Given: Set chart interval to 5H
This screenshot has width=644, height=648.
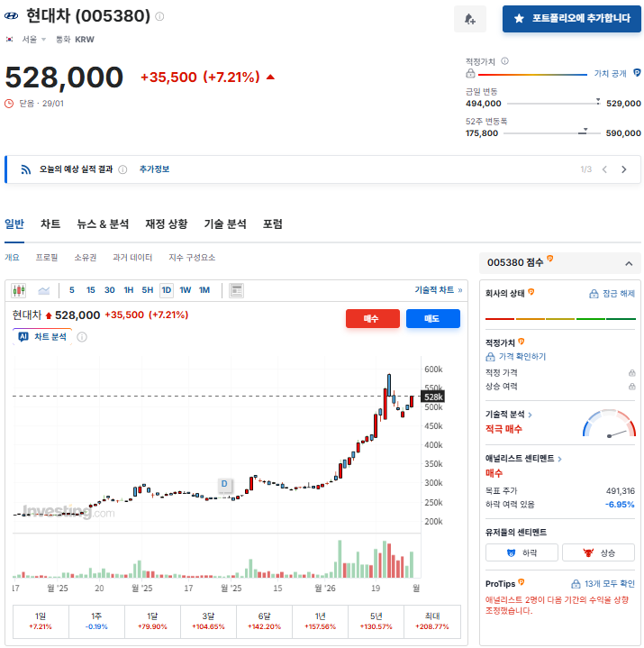Looking at the screenshot, I should pos(148,290).
